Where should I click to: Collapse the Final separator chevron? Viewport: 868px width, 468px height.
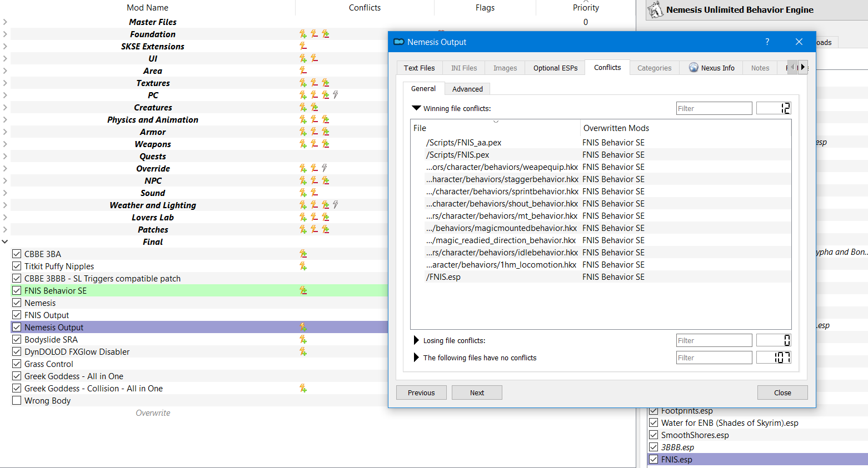click(x=5, y=241)
